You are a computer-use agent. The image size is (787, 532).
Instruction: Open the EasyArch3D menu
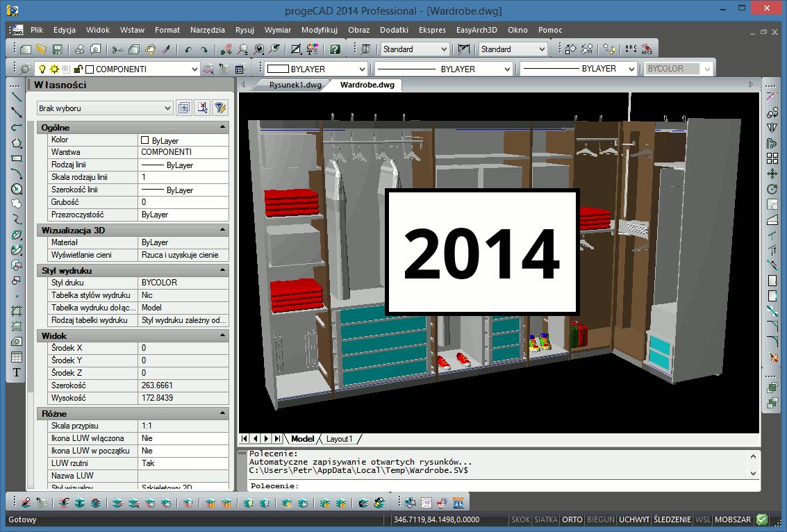coord(477,30)
